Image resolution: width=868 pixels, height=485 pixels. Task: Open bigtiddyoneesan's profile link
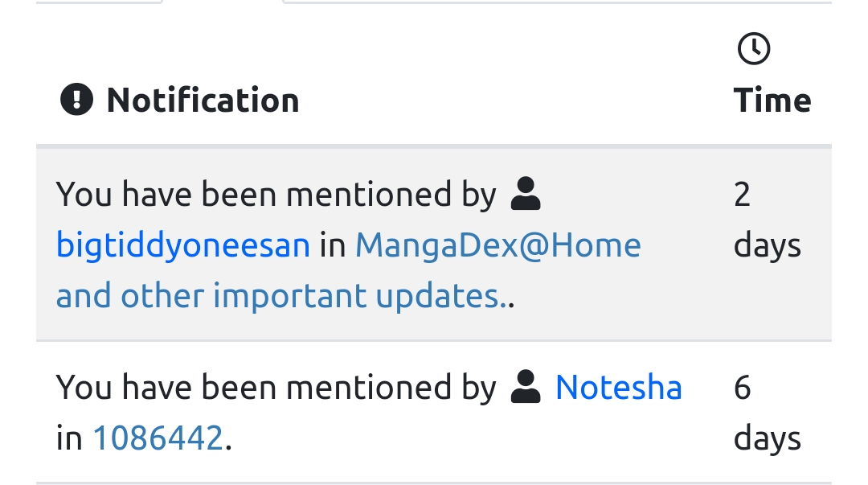(182, 245)
